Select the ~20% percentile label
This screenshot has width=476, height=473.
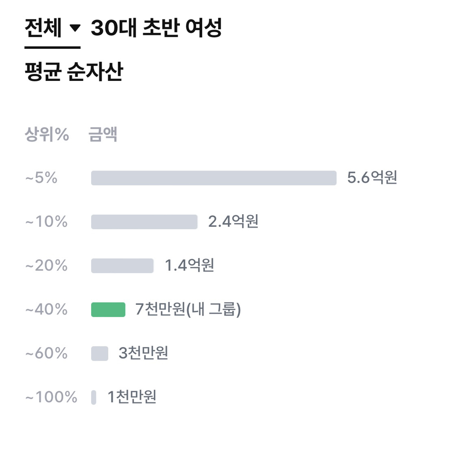(x=46, y=266)
